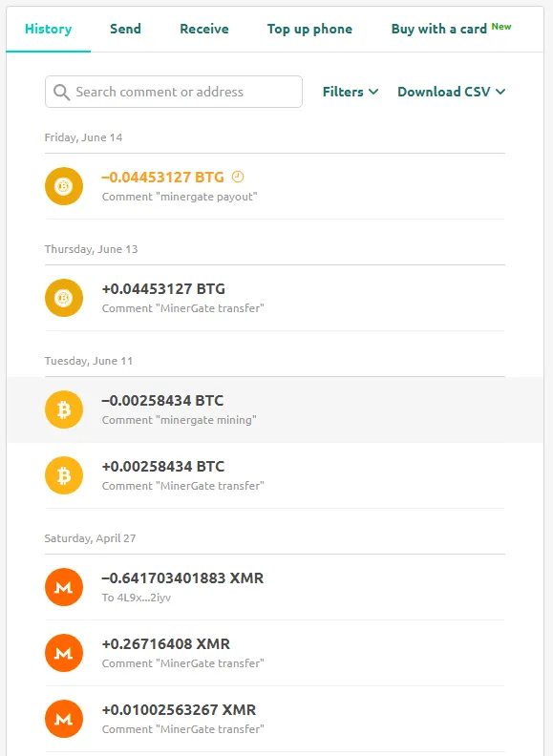553x756 pixels.
Task: Open the XMR transaction sent to 4L9x...2iyv
Action: coord(275,587)
